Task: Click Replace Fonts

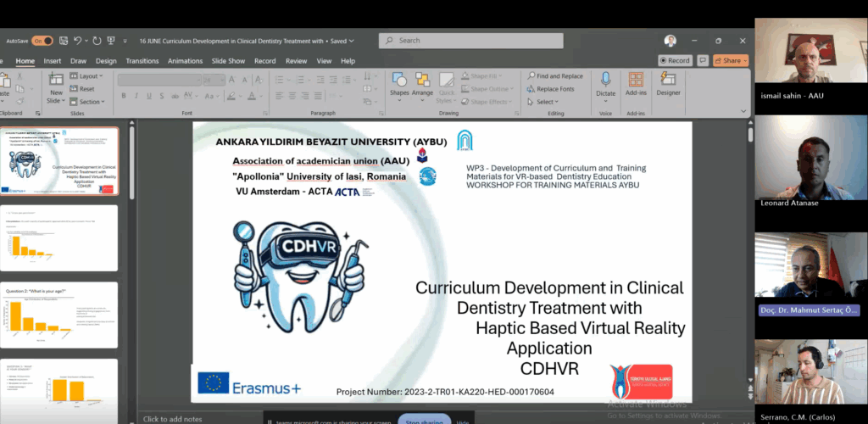Action: [x=550, y=89]
